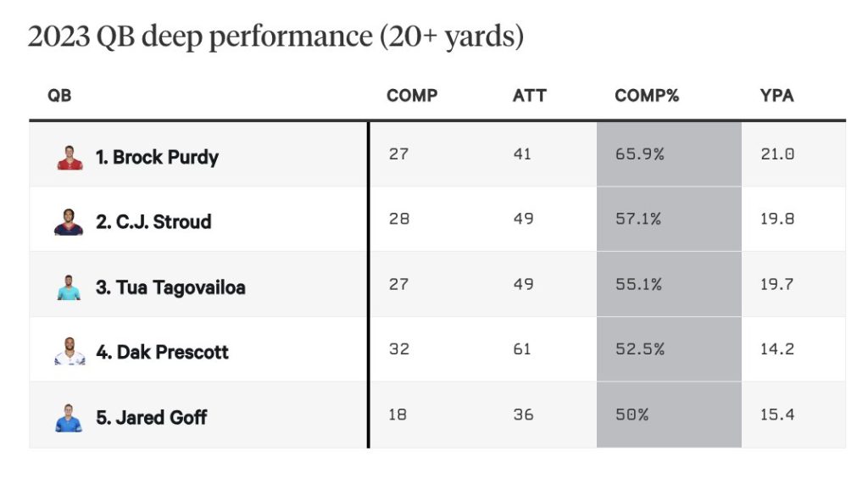The image size is (868, 479).
Task: Sort by the COMP% column header
Action: (647, 96)
